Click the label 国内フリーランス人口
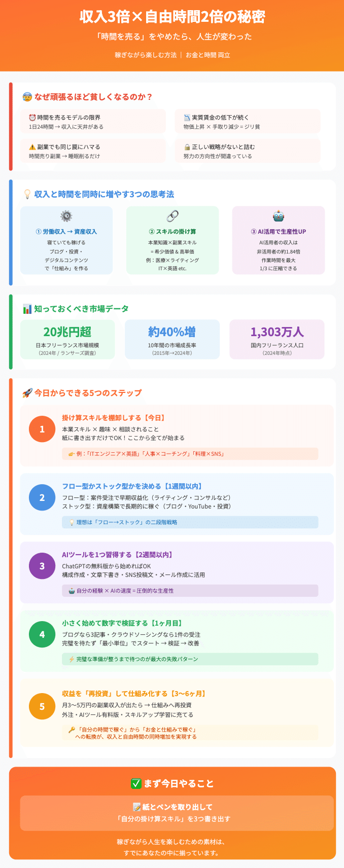 [x=277, y=345]
